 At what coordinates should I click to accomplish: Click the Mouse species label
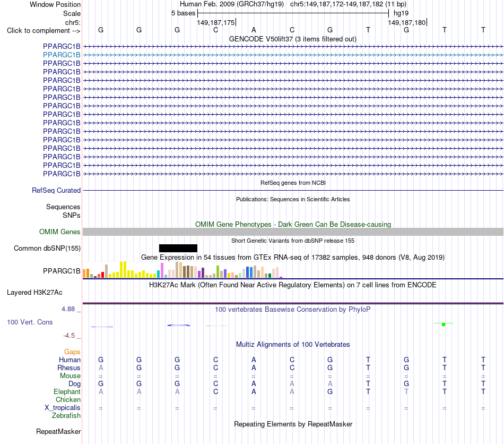(70, 376)
